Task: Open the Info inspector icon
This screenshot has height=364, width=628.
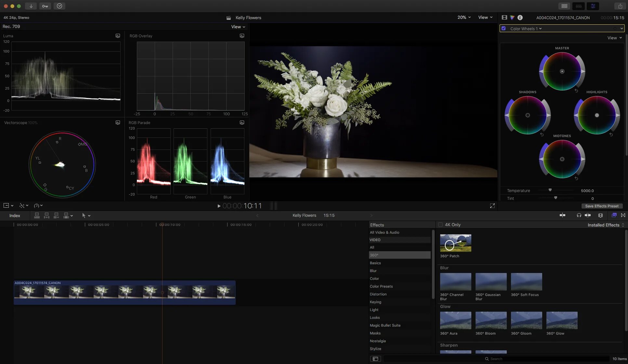Action: click(x=520, y=18)
